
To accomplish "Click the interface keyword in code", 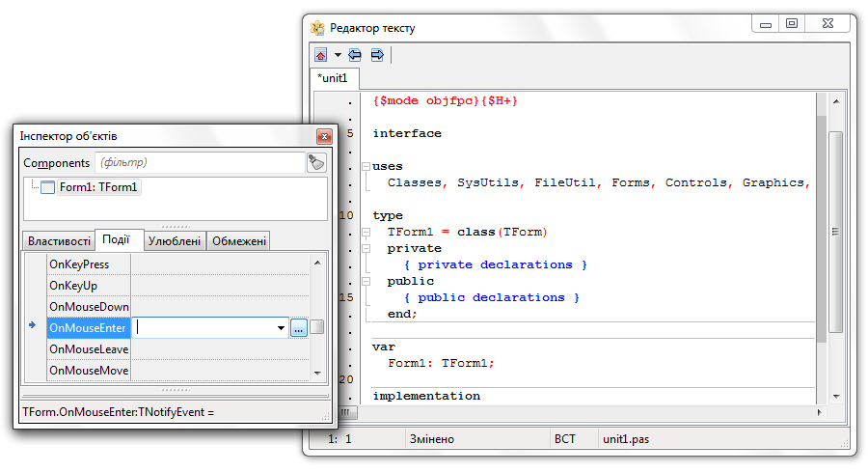I will click(x=407, y=133).
